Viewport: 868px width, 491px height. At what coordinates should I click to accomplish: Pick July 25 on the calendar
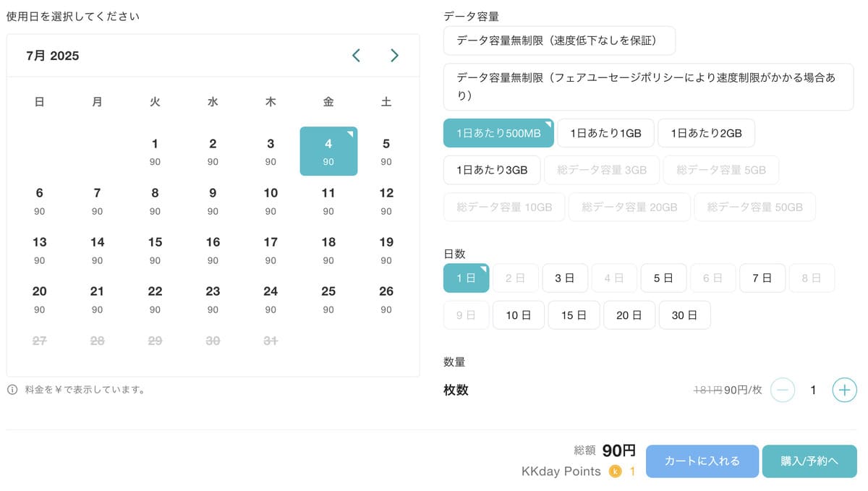pyautogui.click(x=328, y=299)
